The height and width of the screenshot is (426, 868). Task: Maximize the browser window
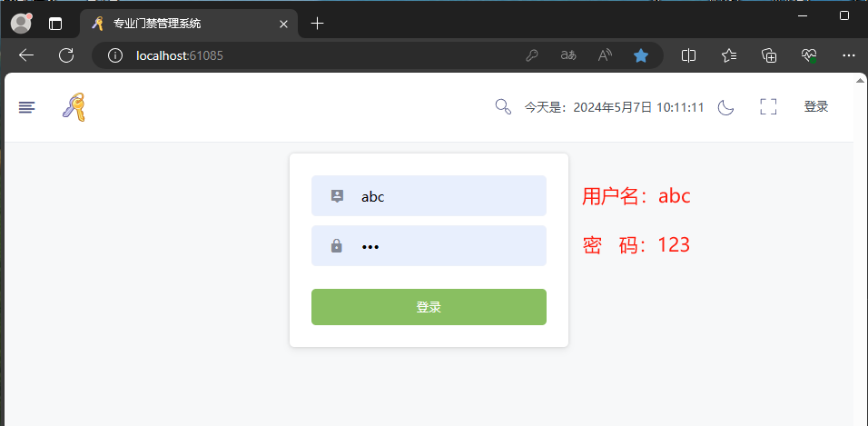pyautogui.click(x=844, y=15)
